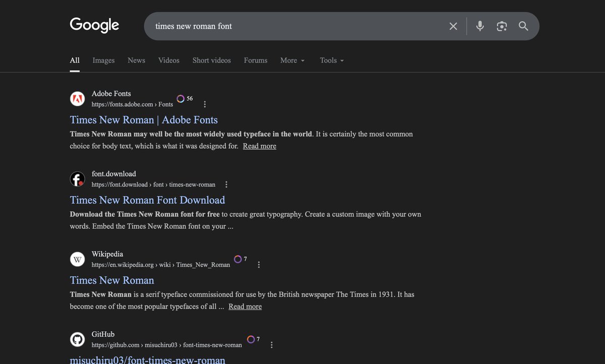Open search by image camera icon
Viewport: 605px width, 364px height.
coord(502,26)
